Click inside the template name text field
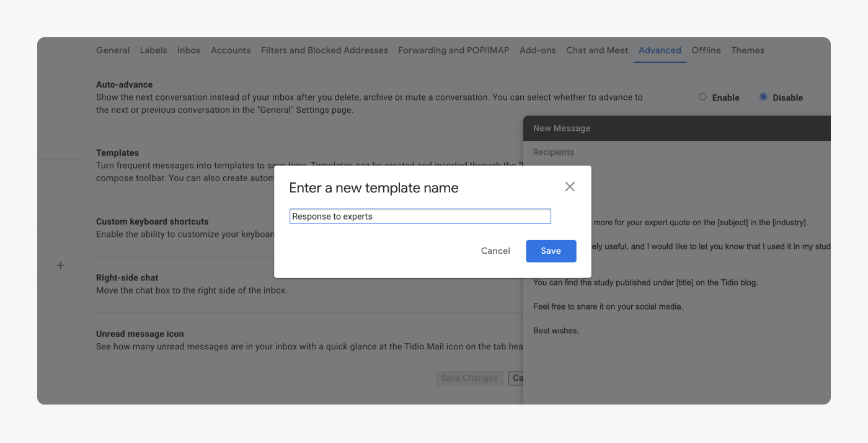Screen dimensions: 868x443 (x=420, y=216)
